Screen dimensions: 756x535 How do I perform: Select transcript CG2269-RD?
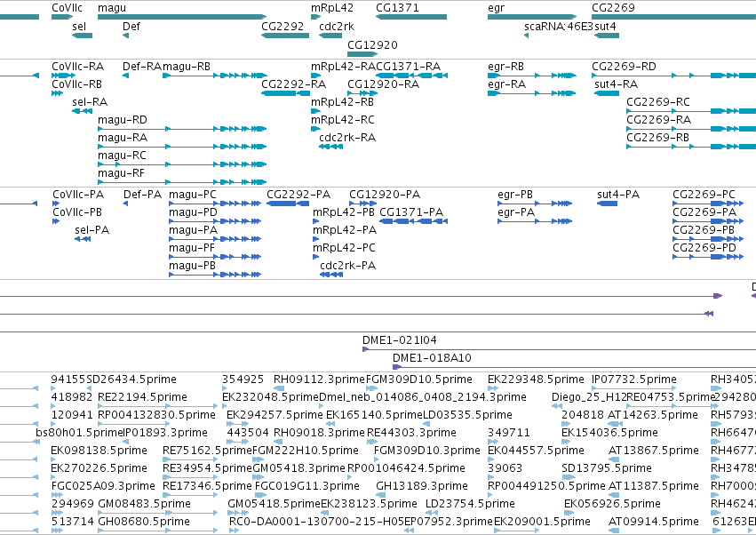click(x=624, y=66)
